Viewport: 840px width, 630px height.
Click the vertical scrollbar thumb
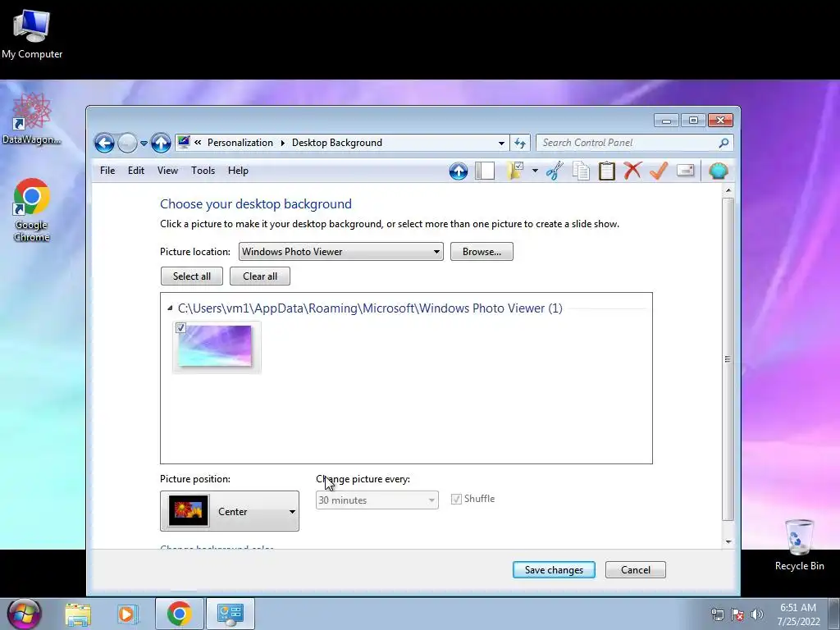click(728, 359)
